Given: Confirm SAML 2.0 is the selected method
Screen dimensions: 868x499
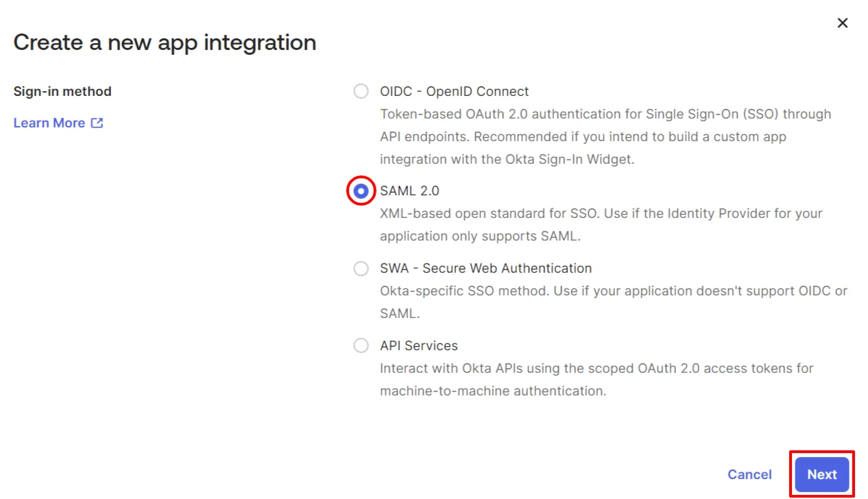Looking at the screenshot, I should pyautogui.click(x=361, y=191).
